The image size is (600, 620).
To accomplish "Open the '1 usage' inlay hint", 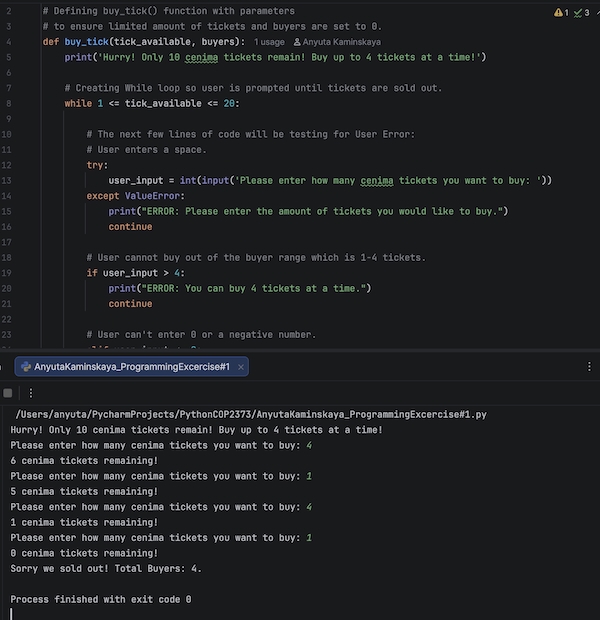I will 269,42.
